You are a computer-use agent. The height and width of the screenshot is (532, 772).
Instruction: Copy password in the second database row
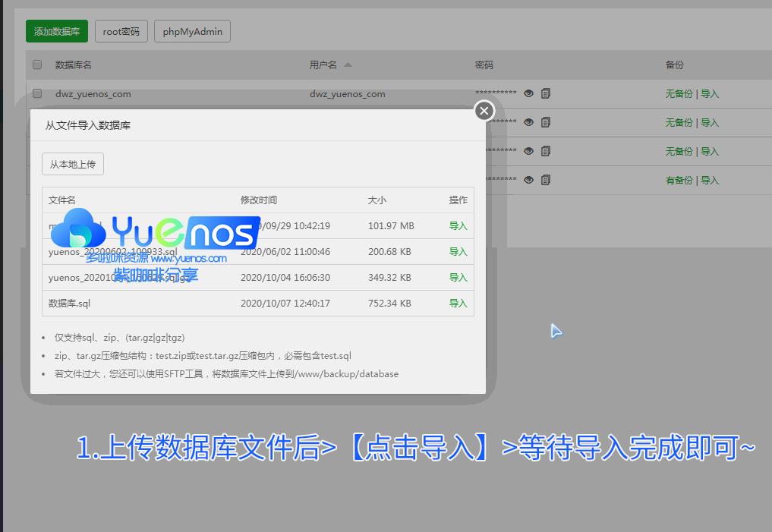pyautogui.click(x=546, y=122)
